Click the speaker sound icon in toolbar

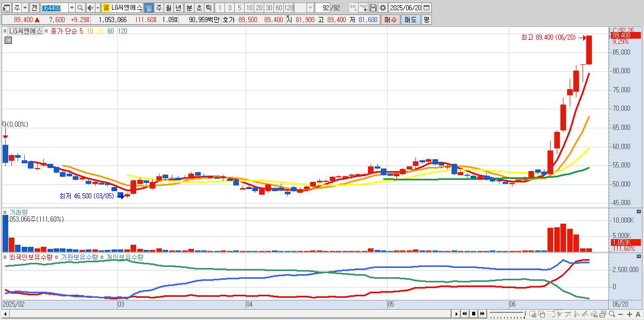pos(90,8)
